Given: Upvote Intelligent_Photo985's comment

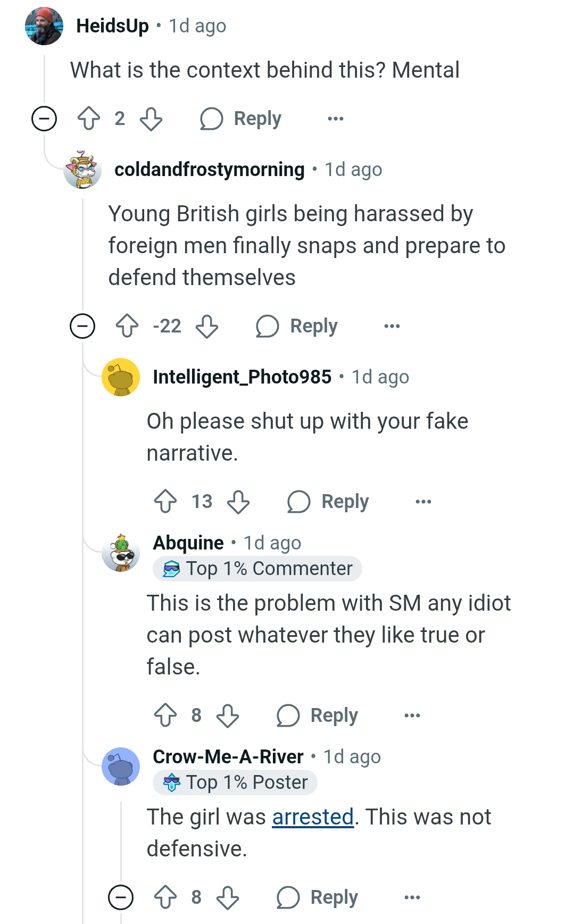Looking at the screenshot, I should pyautogui.click(x=165, y=501).
